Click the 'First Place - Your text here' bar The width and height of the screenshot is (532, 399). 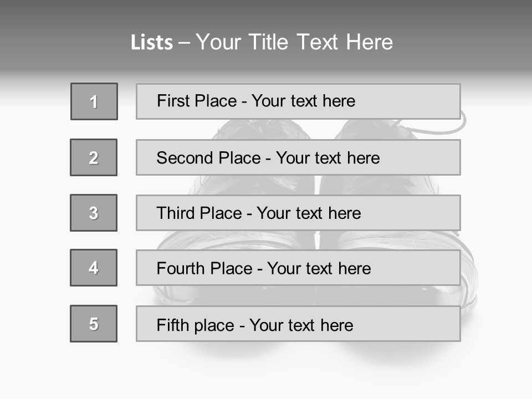[x=298, y=101]
